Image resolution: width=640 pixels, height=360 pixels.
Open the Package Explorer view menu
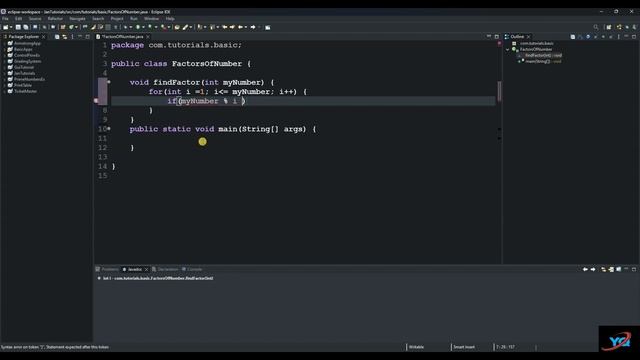tap(72, 37)
